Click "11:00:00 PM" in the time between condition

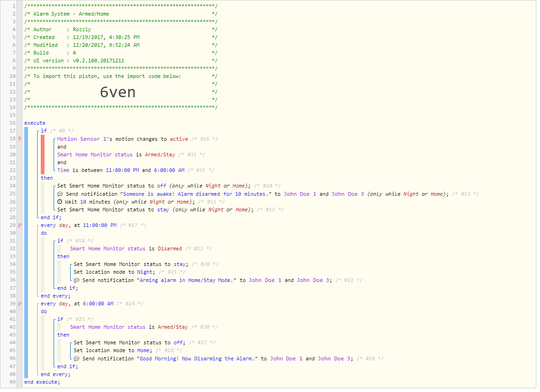pyautogui.click(x=122, y=170)
